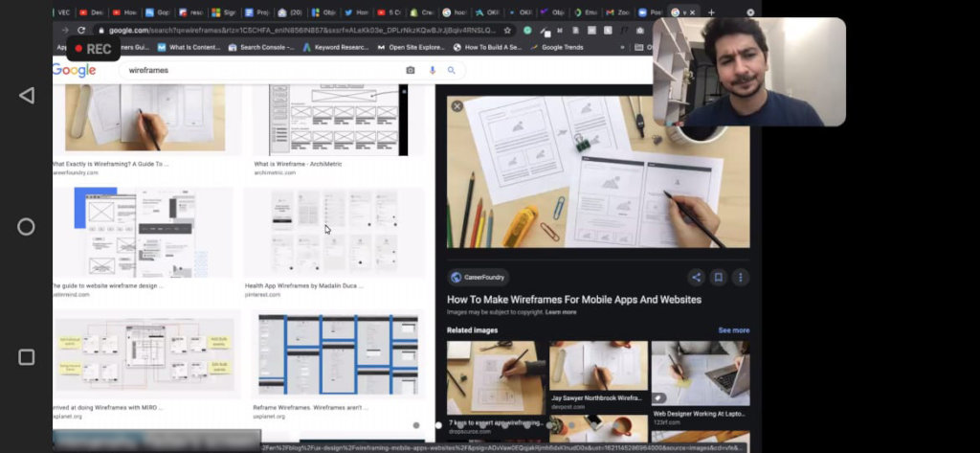The height and width of the screenshot is (453, 980).
Task: Share the CareerFoundry image
Action: click(x=697, y=277)
